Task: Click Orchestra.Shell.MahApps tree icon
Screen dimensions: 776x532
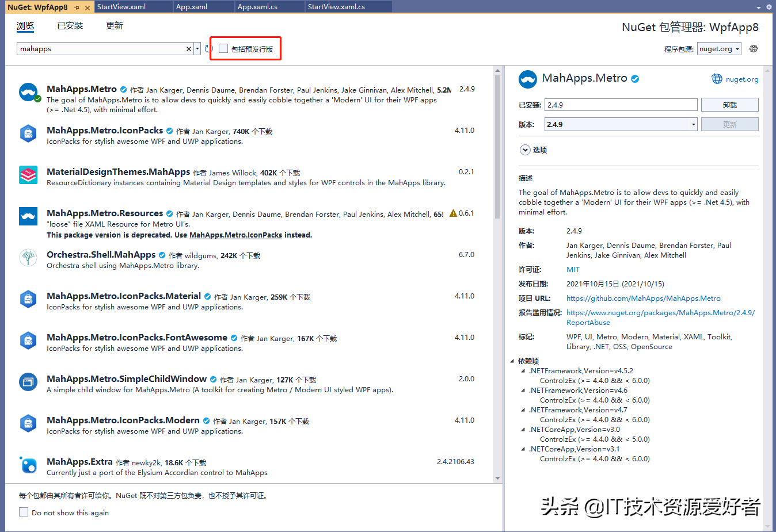Action: (x=28, y=258)
